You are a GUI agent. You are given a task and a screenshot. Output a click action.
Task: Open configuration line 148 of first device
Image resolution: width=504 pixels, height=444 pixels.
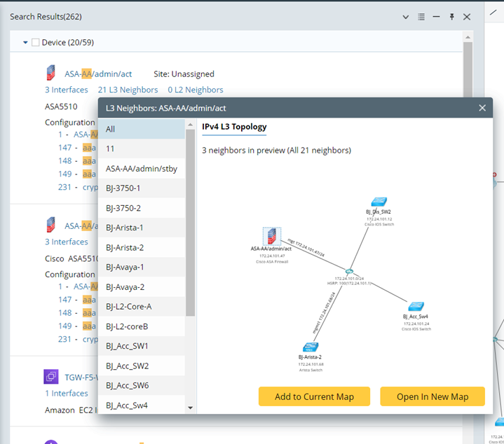point(77,161)
